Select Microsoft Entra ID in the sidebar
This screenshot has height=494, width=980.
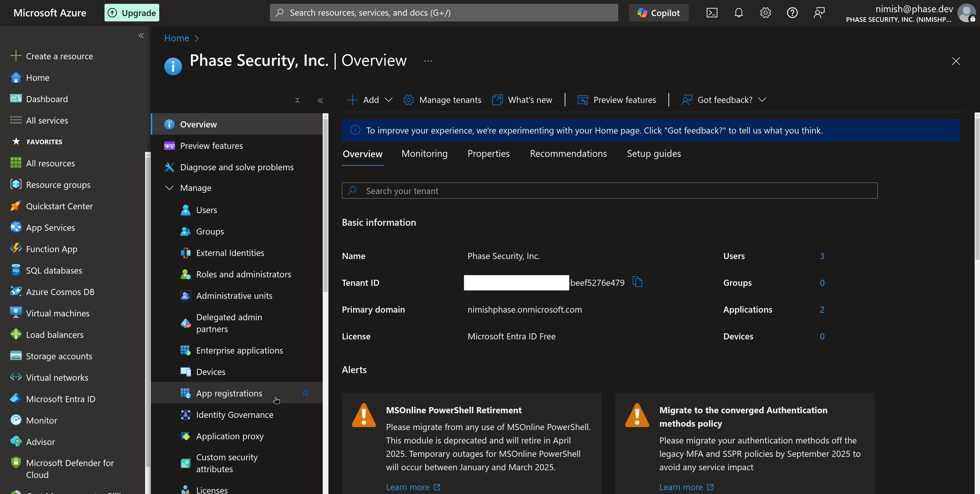coord(60,399)
